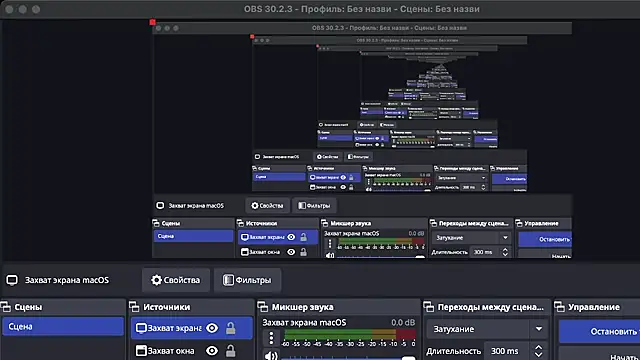The image size is (640, 360).
Task: Click the Длительность label
Action: 453,351
